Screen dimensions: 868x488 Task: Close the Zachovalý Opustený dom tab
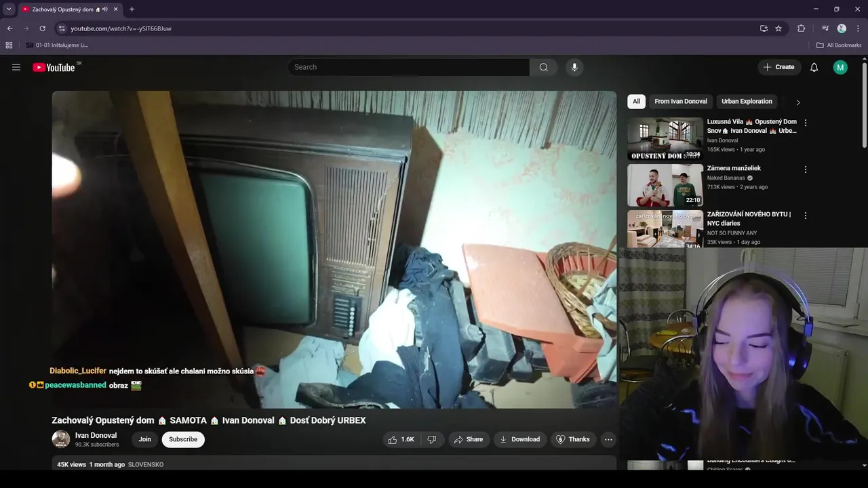click(116, 9)
